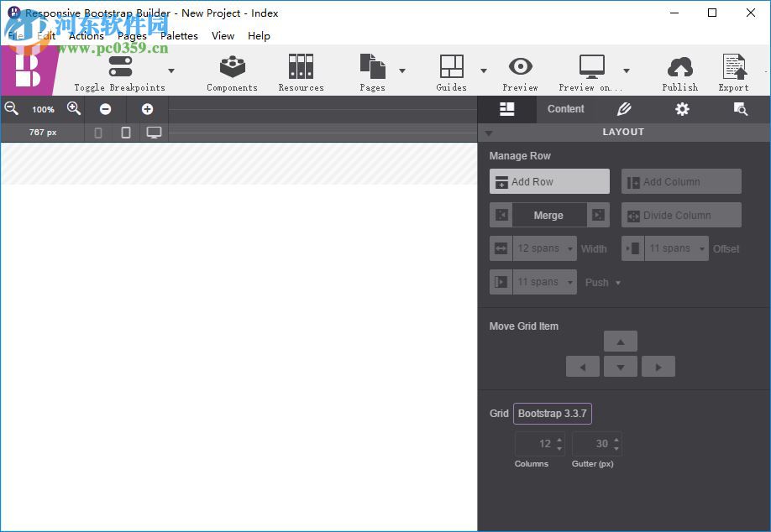Select the zoom in magnifier icon
This screenshot has width=771, height=532.
tap(74, 108)
